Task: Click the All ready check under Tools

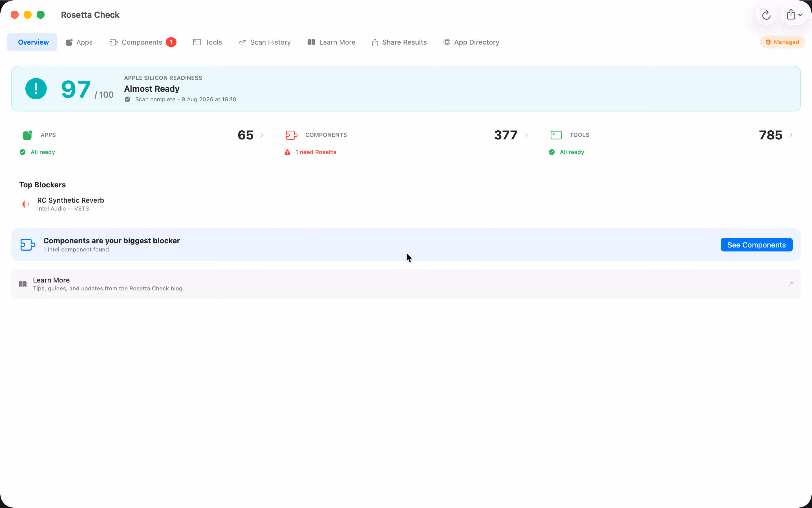Action: [551, 152]
